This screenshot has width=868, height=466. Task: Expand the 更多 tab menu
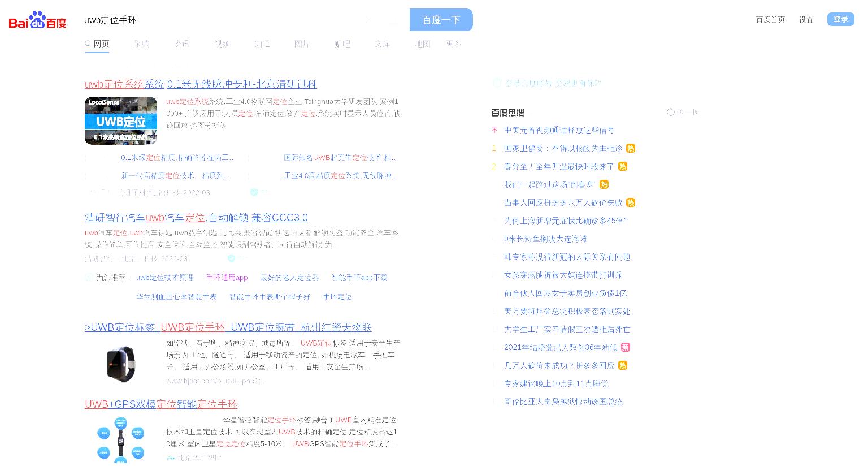(453, 44)
